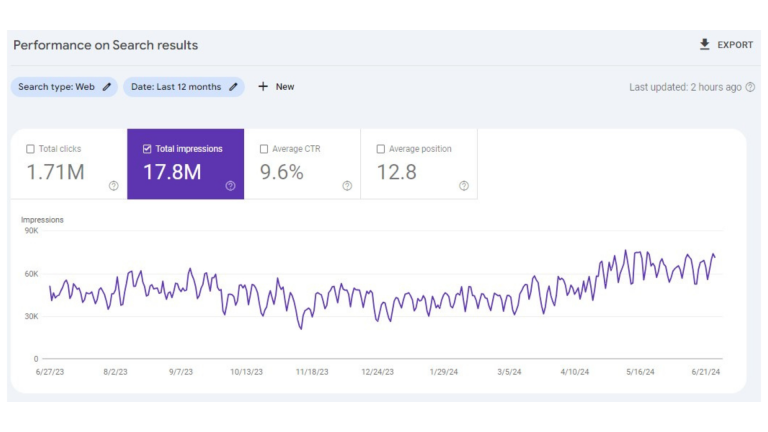Open the Total impressions help icon
The width and height of the screenshot is (768, 432).
(230, 185)
